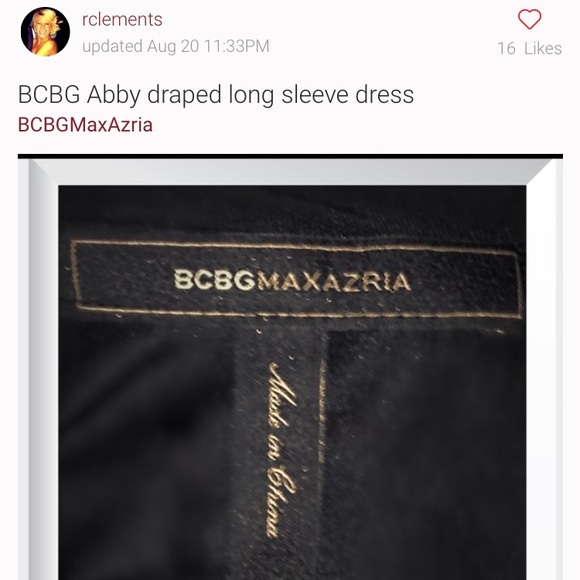Like the post with the heart icon
Screen dimensions: 580x580
tap(529, 19)
